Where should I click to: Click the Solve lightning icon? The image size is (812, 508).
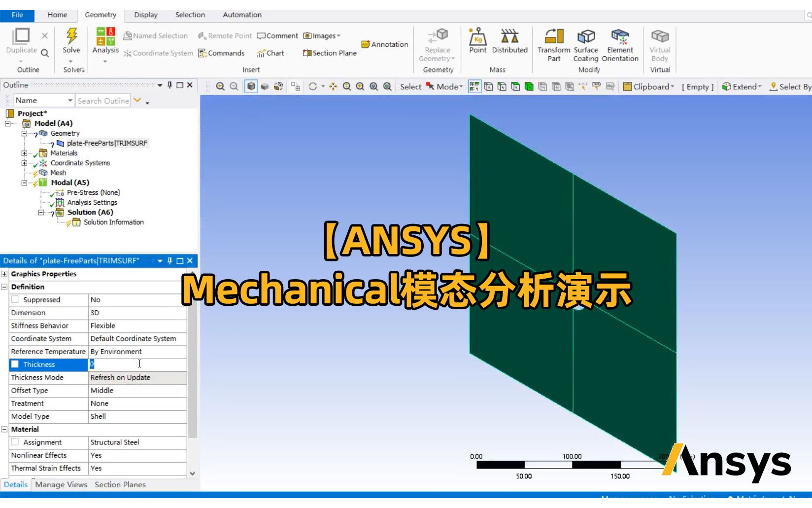71,36
